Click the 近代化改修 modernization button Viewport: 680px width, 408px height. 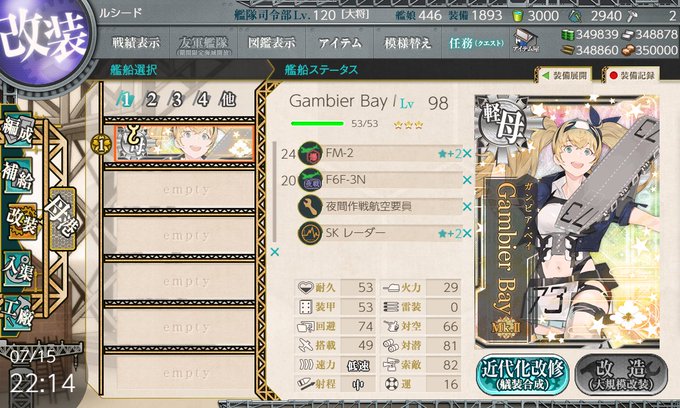(x=523, y=375)
